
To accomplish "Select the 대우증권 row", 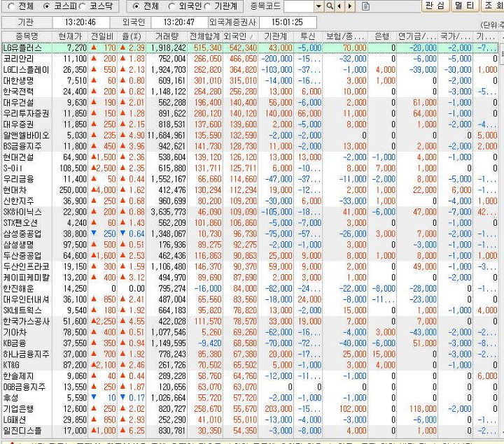I will click(250, 124).
